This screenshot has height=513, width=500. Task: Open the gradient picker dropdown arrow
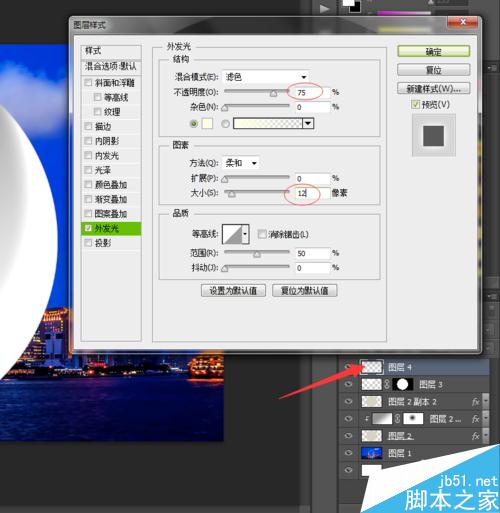point(308,123)
